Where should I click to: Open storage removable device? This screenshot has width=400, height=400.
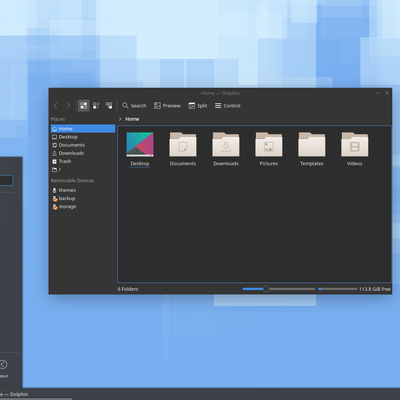coord(83,207)
